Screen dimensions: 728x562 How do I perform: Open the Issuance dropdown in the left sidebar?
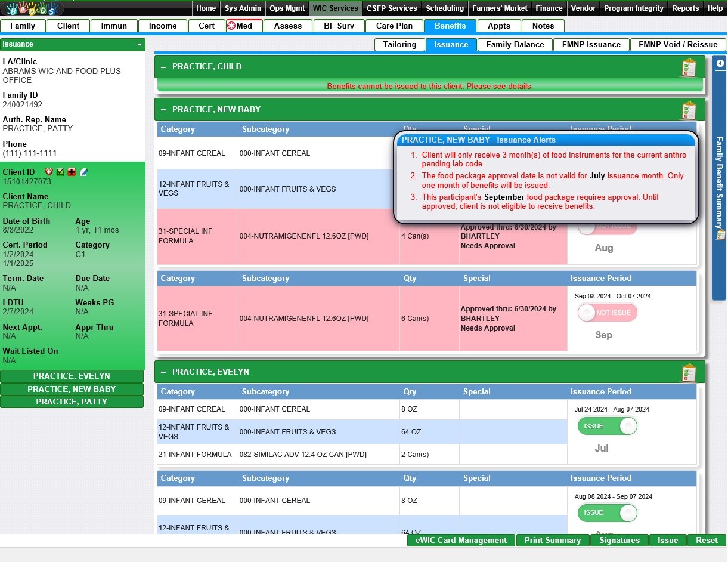(x=140, y=45)
